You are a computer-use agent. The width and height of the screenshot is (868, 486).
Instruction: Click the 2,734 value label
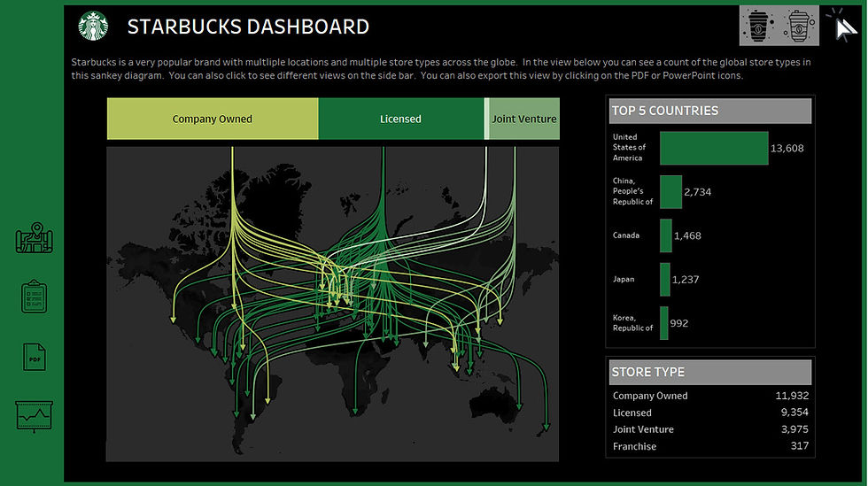[698, 192]
